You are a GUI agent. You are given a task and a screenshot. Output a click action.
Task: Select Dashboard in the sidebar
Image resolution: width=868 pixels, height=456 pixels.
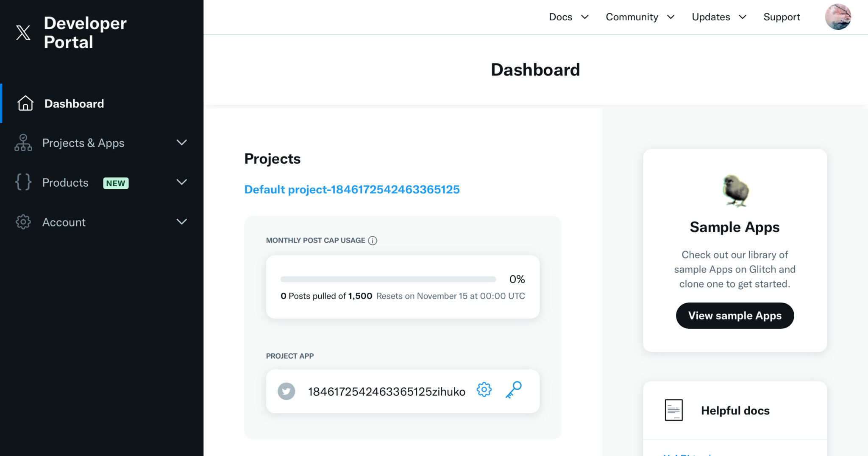point(74,104)
